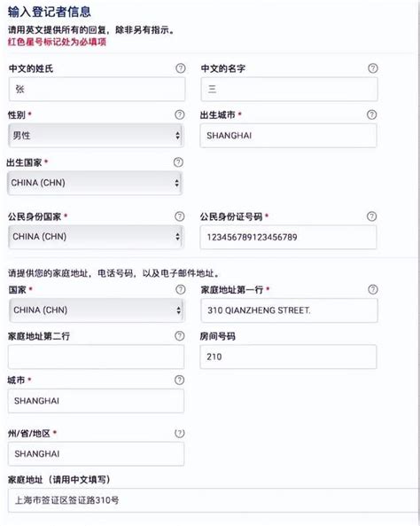The width and height of the screenshot is (420, 526).
Task: Click the Chinese home address field 上海市签证区
Action: [x=214, y=500]
